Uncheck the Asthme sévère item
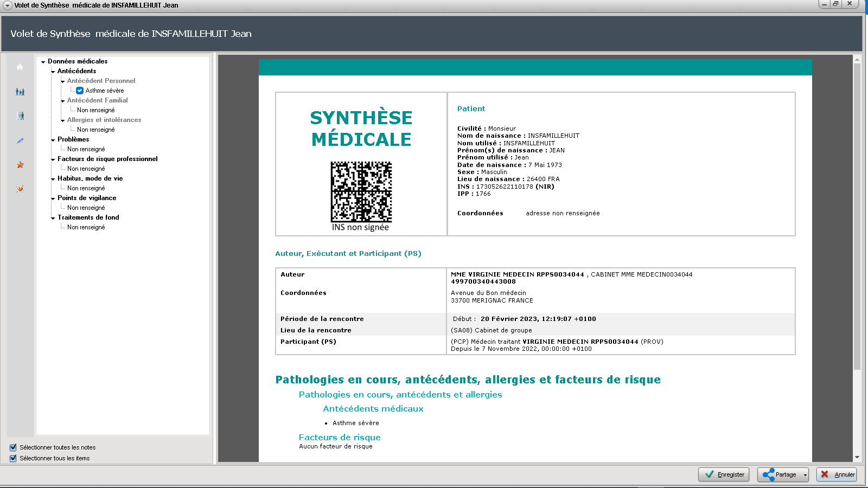The height and width of the screenshot is (488, 868). click(80, 91)
